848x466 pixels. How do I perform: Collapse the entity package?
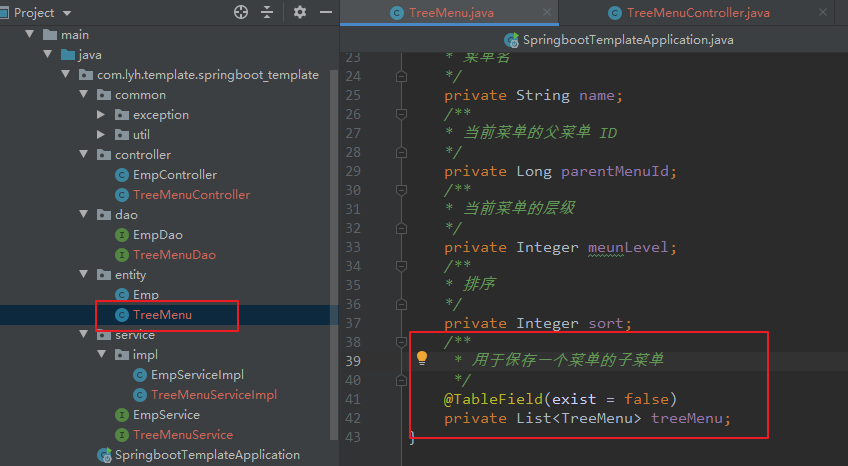83,275
